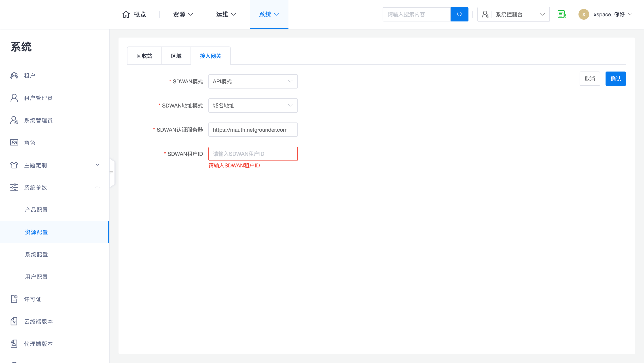
Task: Open the SDWAN模式 dropdown
Action: tap(253, 81)
